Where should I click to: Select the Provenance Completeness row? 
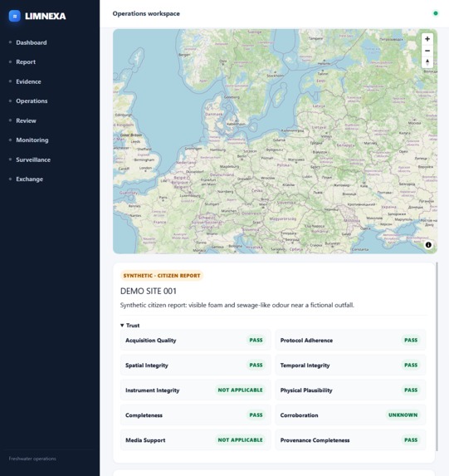(350, 440)
